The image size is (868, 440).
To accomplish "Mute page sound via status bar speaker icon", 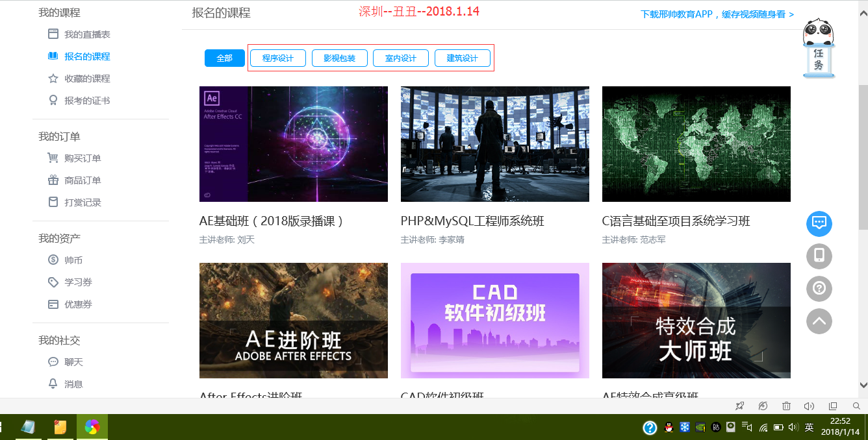I will (x=809, y=406).
